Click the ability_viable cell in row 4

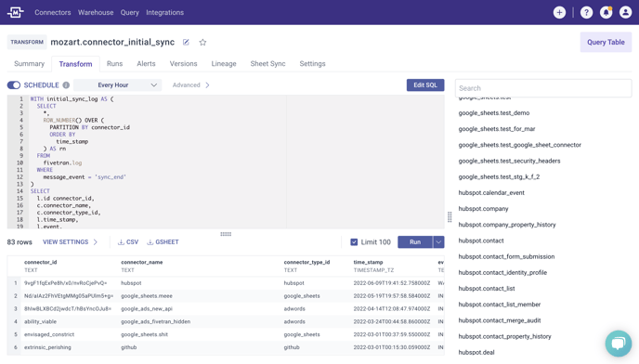click(x=40, y=321)
